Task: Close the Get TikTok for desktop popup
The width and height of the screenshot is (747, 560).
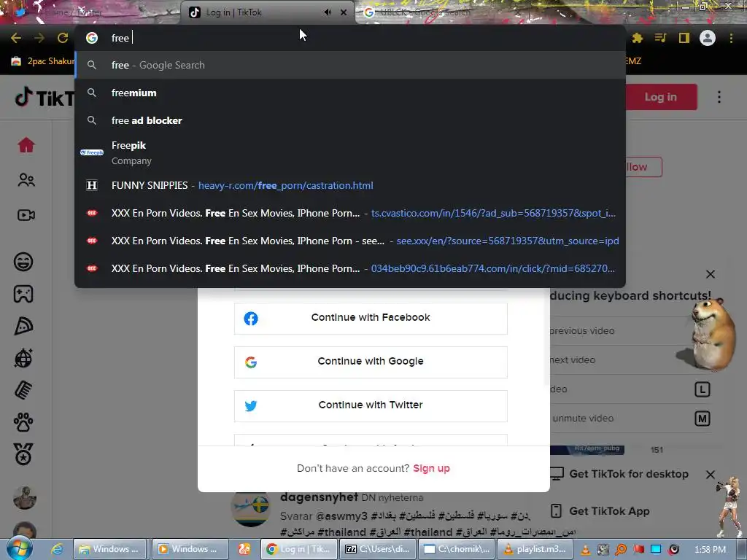Action: tap(711, 474)
